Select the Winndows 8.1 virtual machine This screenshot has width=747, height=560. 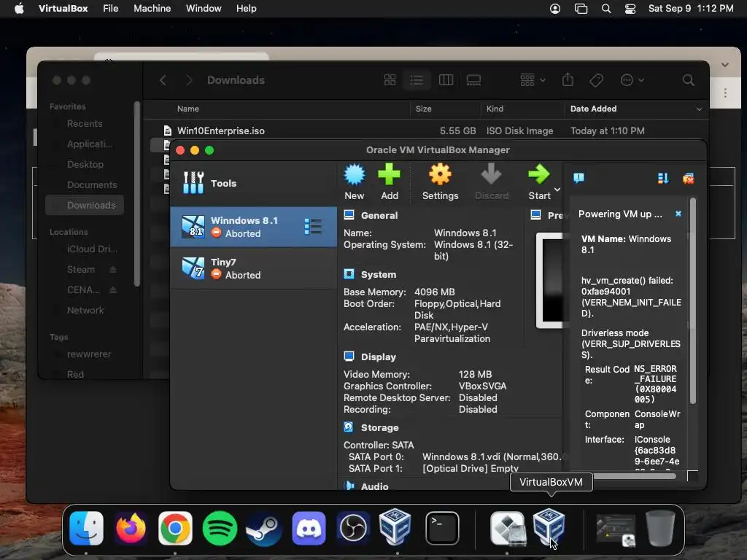253,227
